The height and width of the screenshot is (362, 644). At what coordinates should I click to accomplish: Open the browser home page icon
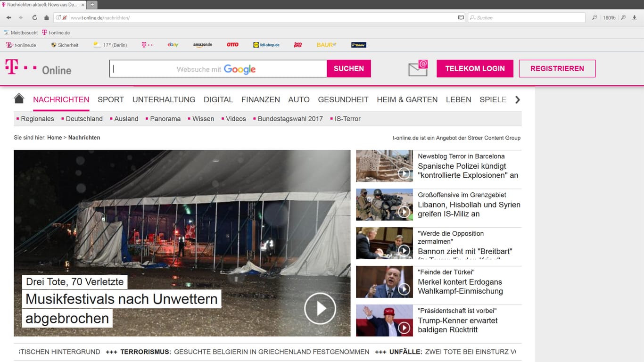pos(46,17)
